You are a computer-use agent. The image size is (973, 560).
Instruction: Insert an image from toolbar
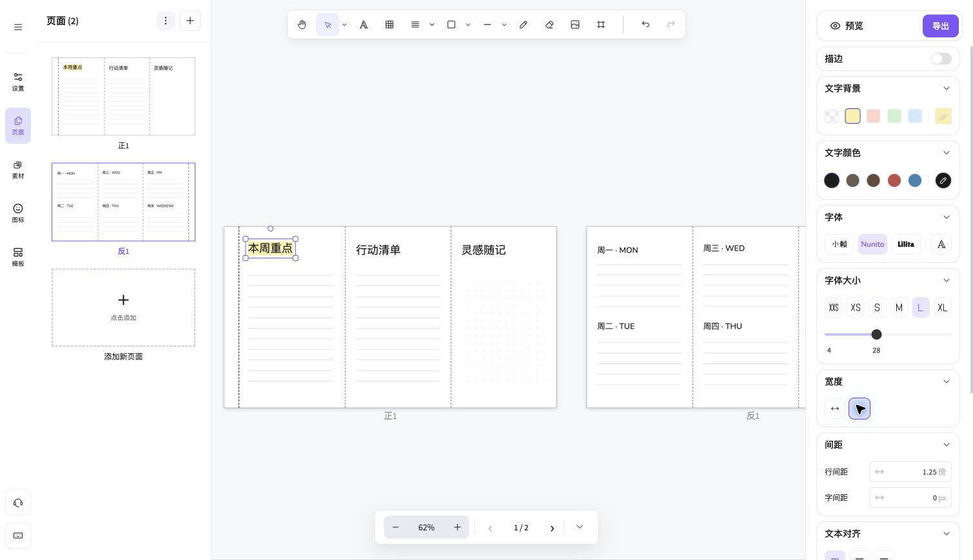tap(575, 24)
